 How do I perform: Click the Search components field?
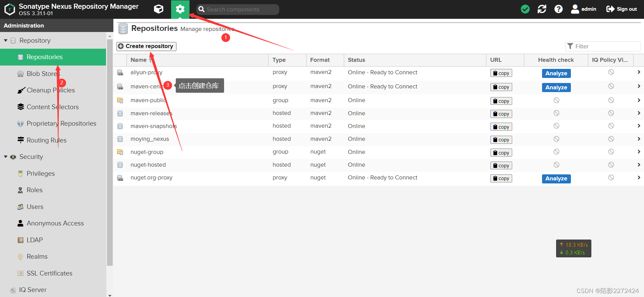238,9
